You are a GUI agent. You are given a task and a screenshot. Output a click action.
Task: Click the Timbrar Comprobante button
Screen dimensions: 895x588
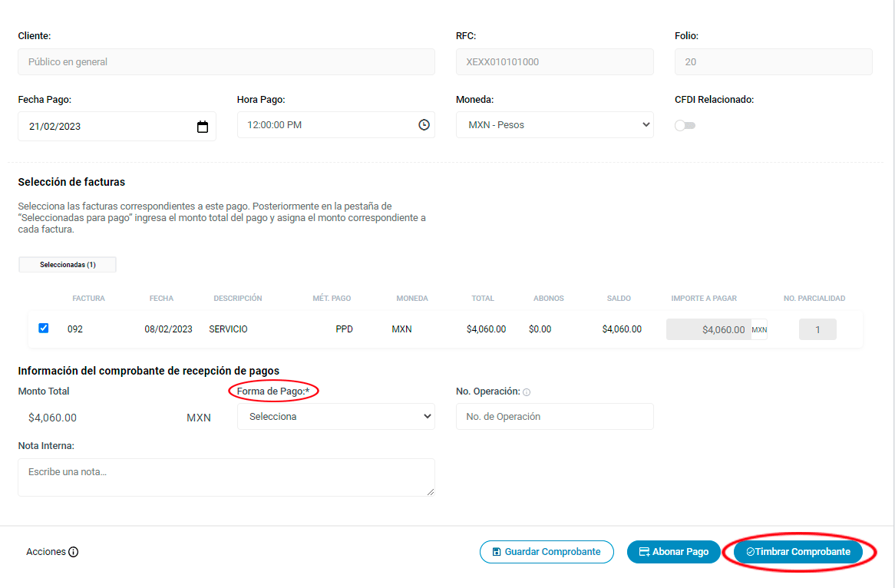coord(798,552)
